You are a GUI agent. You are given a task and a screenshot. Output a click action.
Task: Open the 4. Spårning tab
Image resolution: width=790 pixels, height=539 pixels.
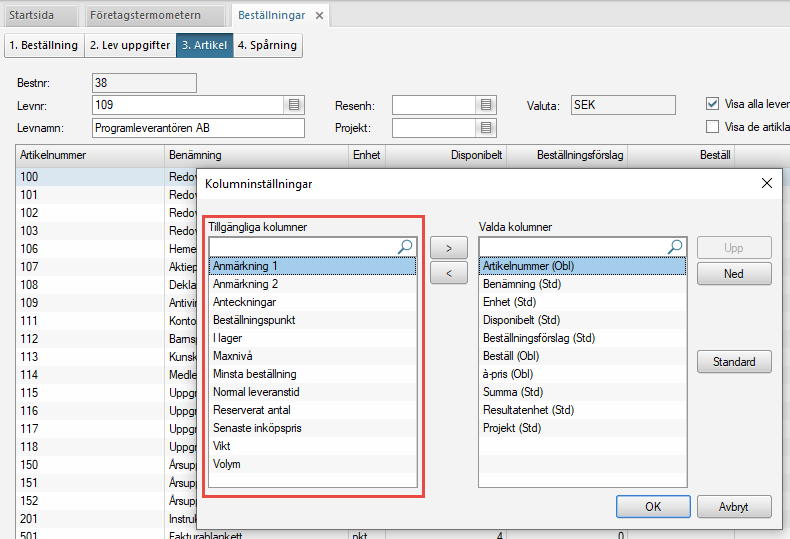268,45
